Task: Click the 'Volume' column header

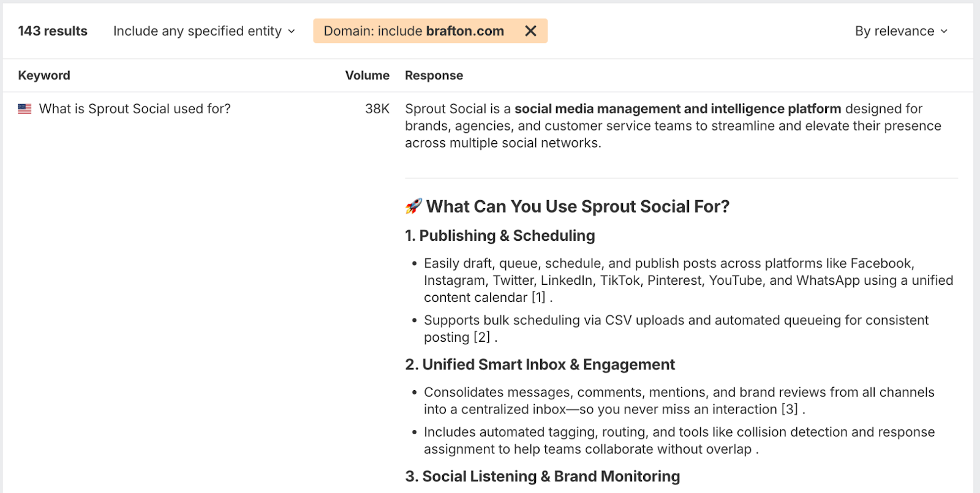Action: coord(367,75)
